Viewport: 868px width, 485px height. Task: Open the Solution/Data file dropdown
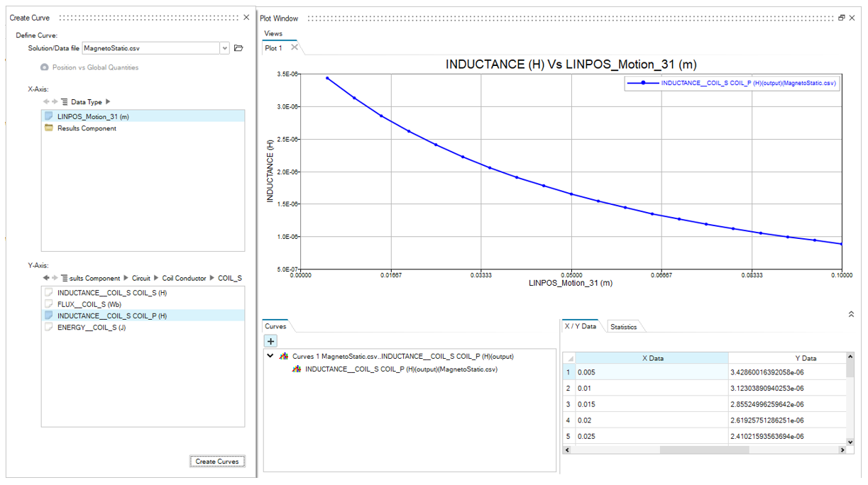225,48
